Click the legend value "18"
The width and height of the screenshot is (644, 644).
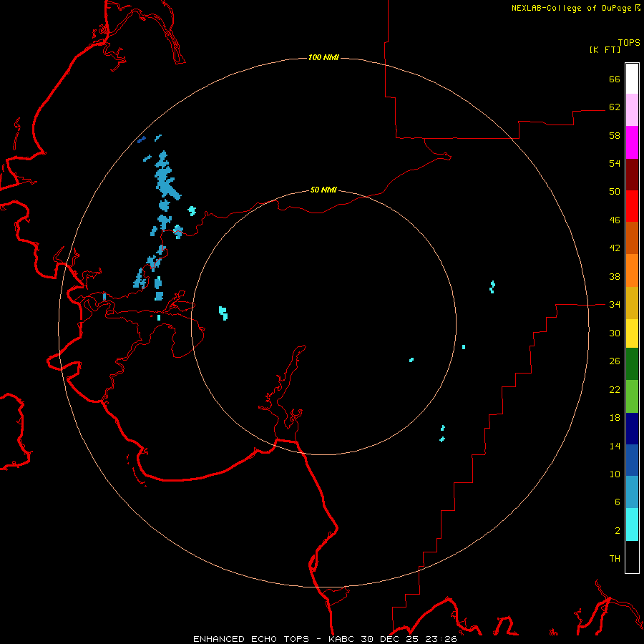tap(615, 417)
